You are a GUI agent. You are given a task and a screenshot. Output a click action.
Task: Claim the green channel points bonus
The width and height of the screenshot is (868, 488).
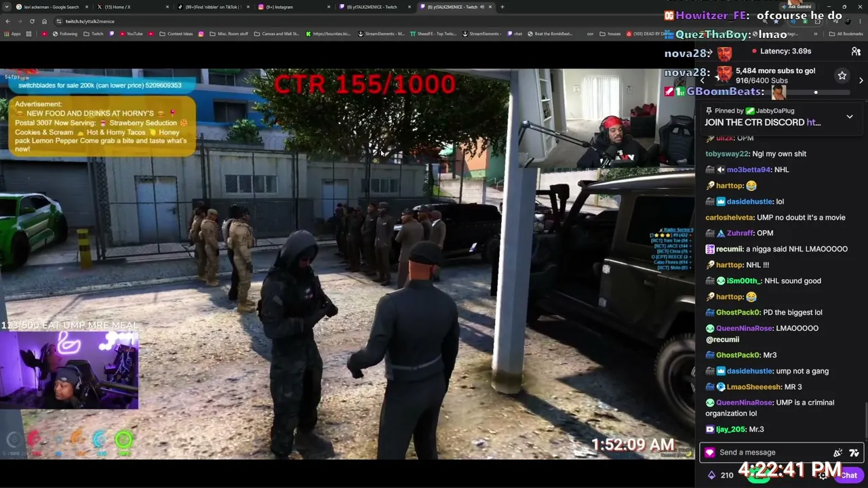[759, 476]
